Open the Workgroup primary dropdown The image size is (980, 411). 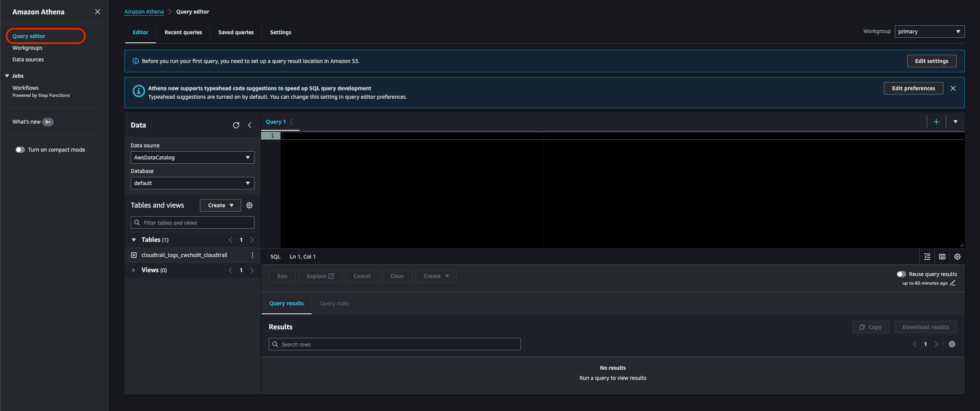coord(929,31)
